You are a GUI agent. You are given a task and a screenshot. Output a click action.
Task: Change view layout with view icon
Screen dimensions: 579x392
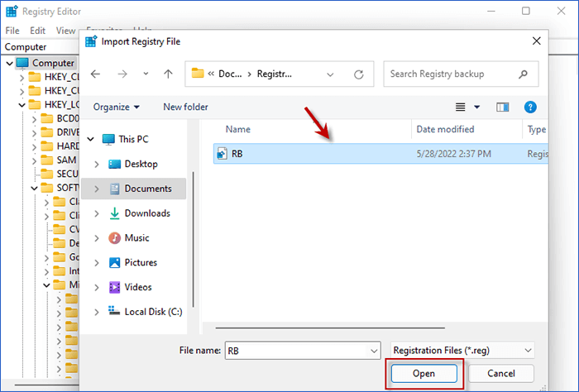point(460,107)
